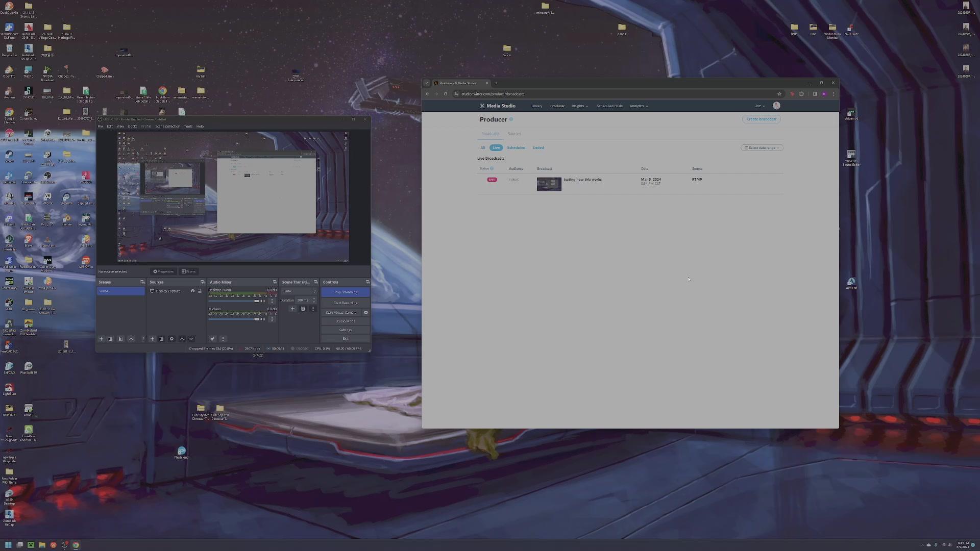Image resolution: width=980 pixels, height=551 pixels.
Task: Open advanced audio properties gears icon
Action: click(212, 339)
